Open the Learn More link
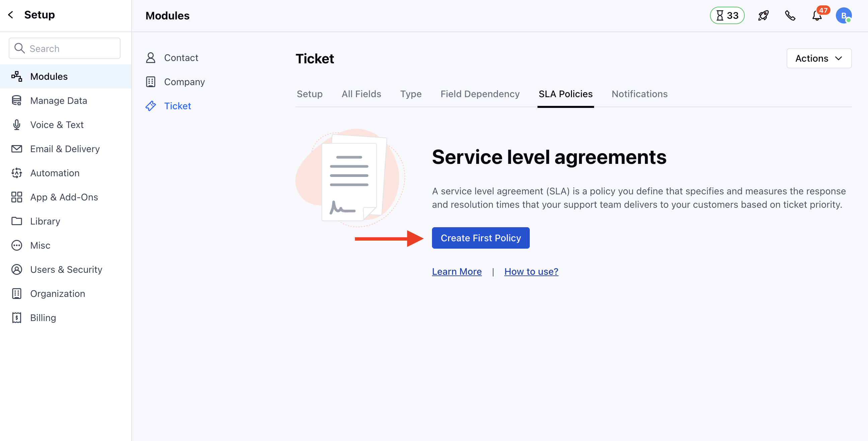The width and height of the screenshot is (868, 441). pos(456,271)
